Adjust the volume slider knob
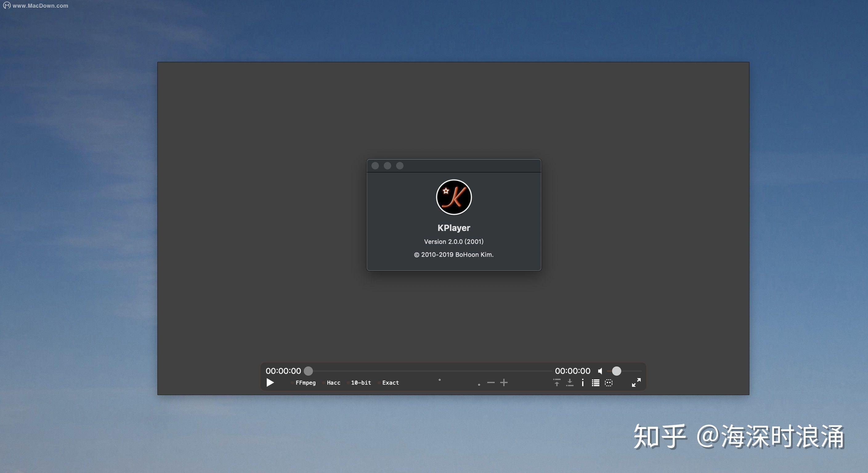Image resolution: width=868 pixels, height=473 pixels. 616,371
